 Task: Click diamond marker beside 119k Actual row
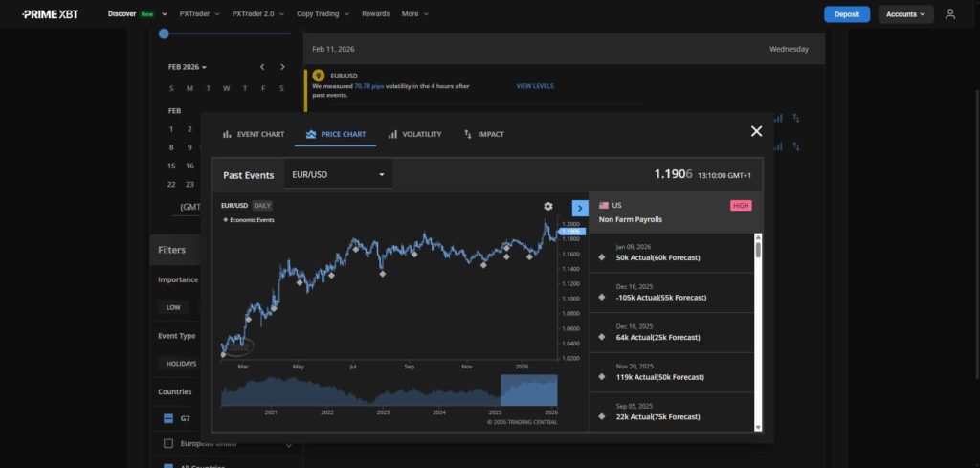602,377
